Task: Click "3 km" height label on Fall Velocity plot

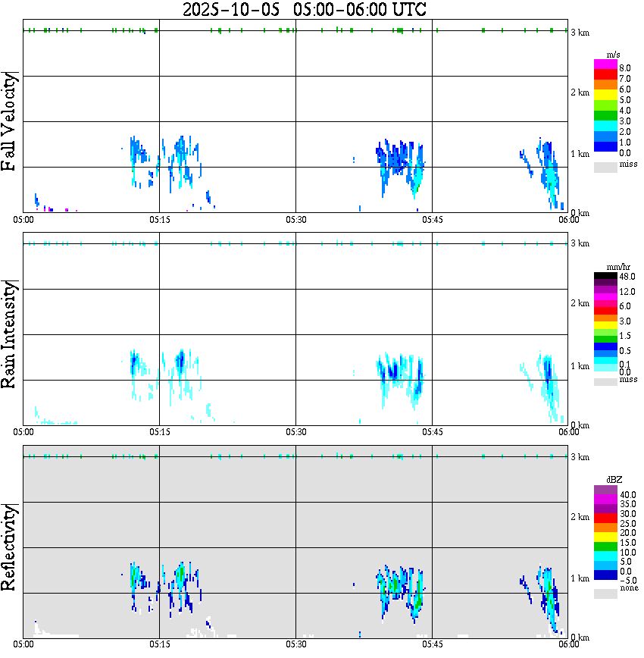Action: (580, 33)
